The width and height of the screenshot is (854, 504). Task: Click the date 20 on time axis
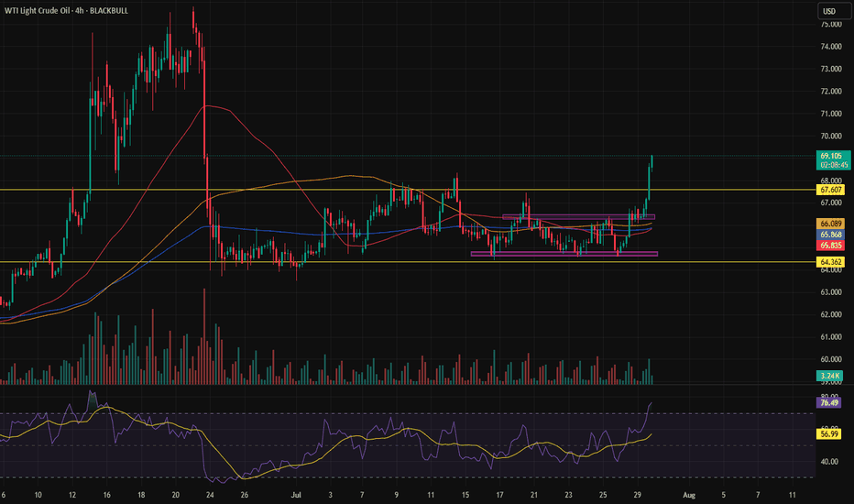(175, 495)
